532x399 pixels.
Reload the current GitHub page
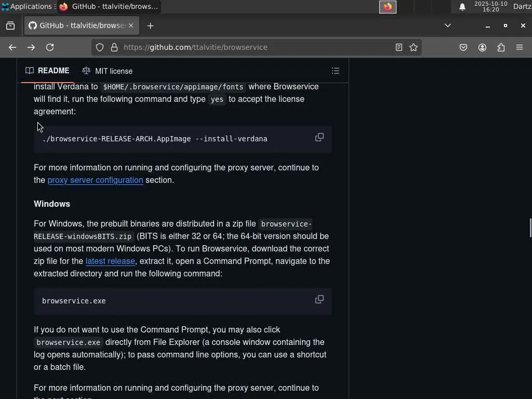tap(50, 47)
